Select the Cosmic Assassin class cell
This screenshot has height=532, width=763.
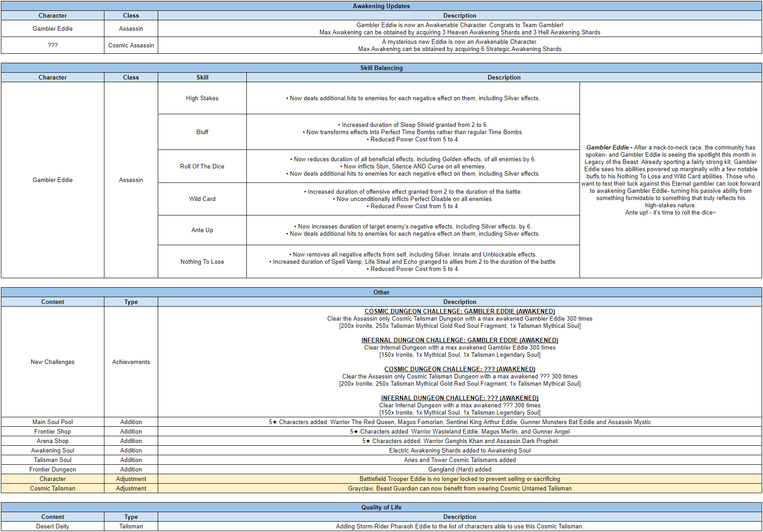[x=131, y=45]
